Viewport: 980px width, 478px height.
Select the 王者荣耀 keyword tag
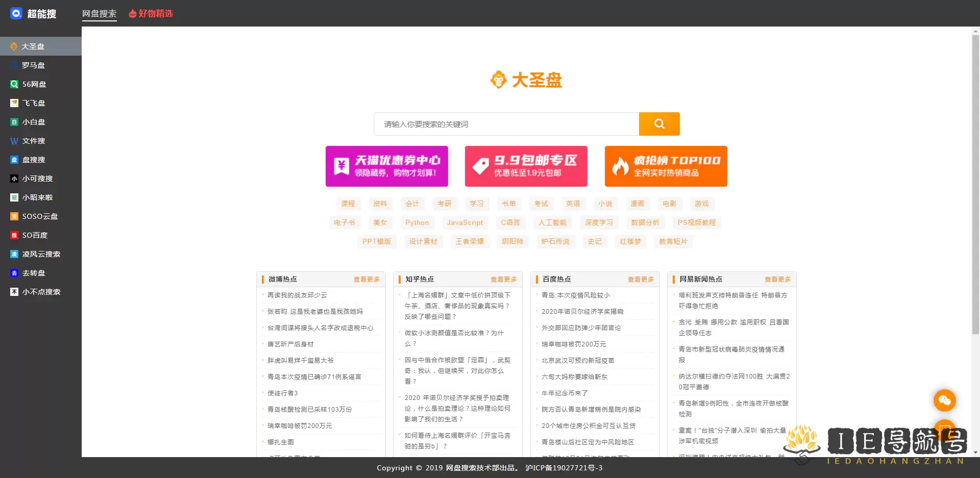470,241
